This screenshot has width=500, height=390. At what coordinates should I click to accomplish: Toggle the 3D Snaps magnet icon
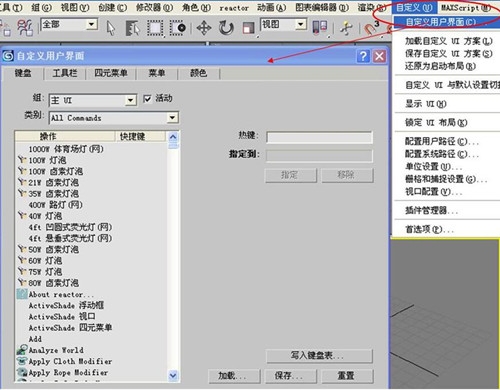point(371,28)
